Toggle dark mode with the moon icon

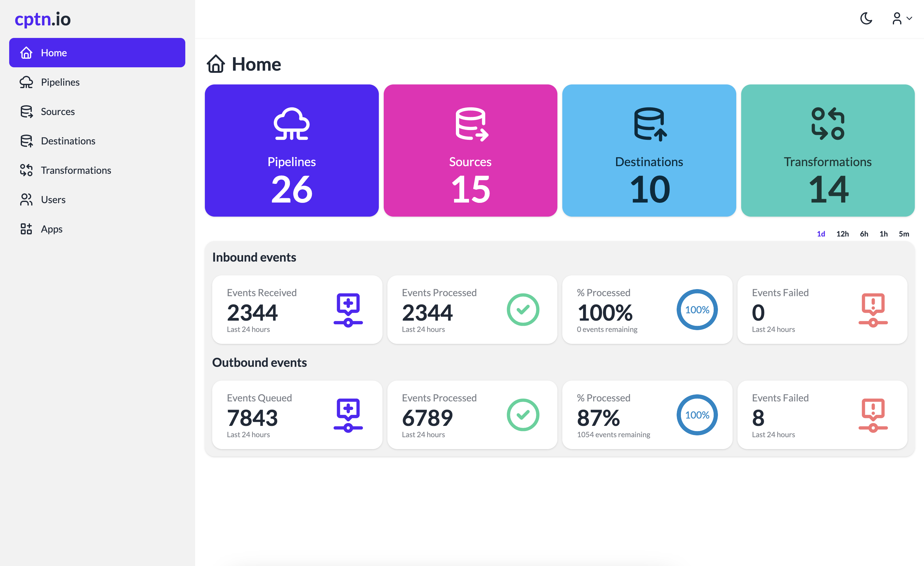click(x=866, y=18)
